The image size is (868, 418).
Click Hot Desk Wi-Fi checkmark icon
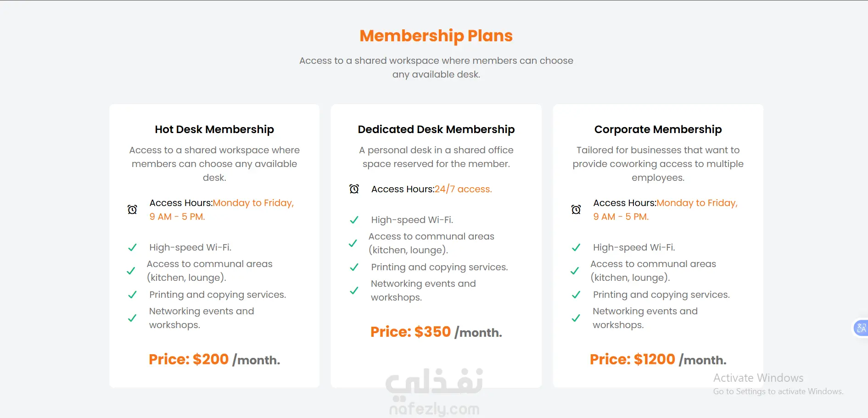tap(132, 248)
